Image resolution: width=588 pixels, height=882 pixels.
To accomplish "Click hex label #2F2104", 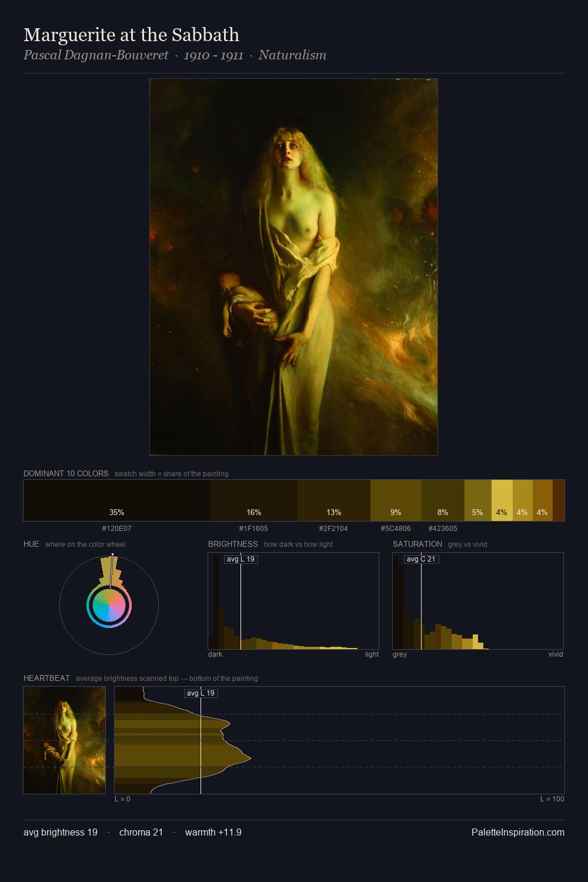I will coord(333,529).
